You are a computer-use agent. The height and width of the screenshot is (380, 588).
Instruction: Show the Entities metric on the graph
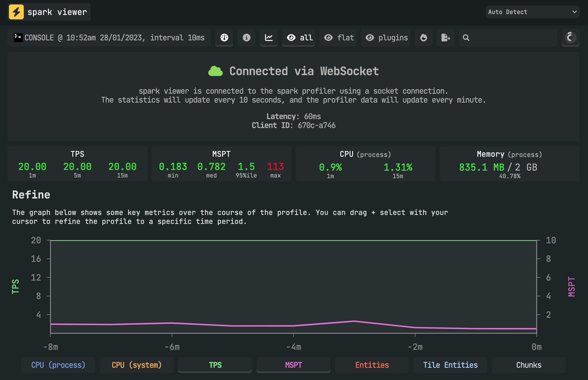pyautogui.click(x=372, y=365)
